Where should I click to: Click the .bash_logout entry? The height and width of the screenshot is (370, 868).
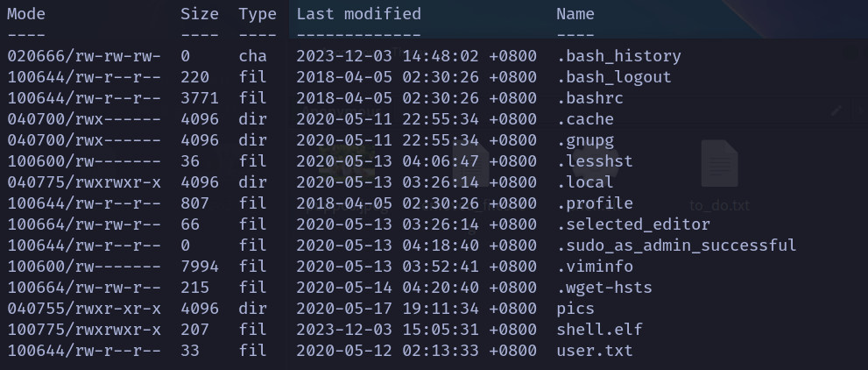(614, 77)
